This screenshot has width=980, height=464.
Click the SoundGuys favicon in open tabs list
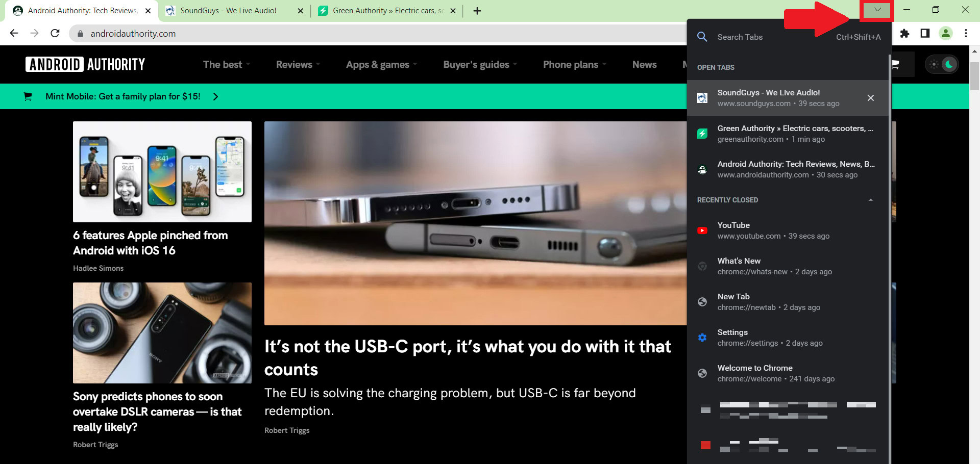click(x=702, y=98)
